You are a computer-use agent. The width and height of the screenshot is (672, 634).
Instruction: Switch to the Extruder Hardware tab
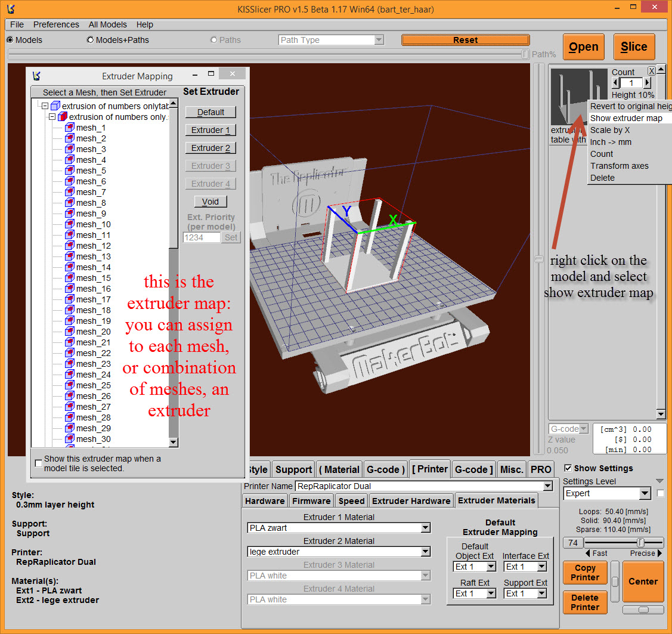pyautogui.click(x=411, y=500)
